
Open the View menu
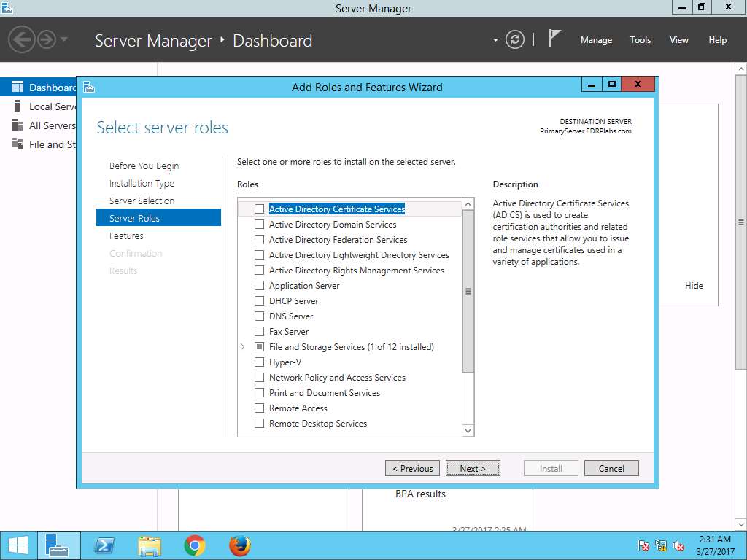tap(678, 40)
